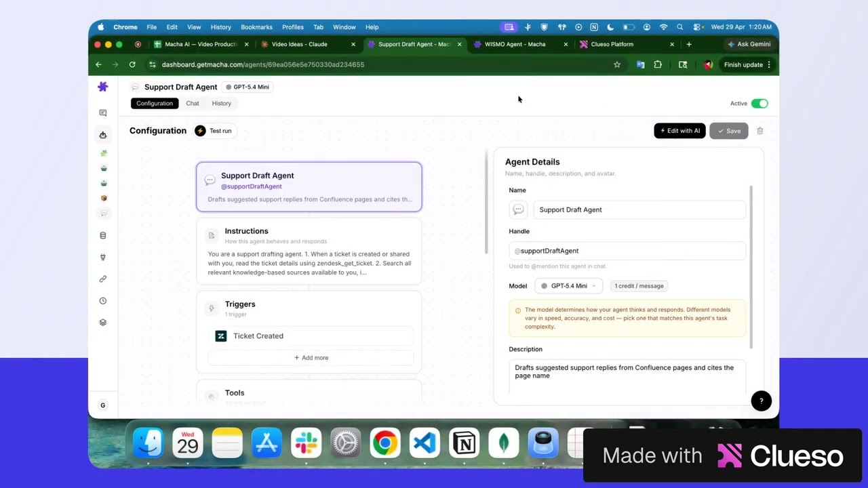Open Visual Studio Code from the Dock
Screen dimensions: 868x488
(425, 444)
